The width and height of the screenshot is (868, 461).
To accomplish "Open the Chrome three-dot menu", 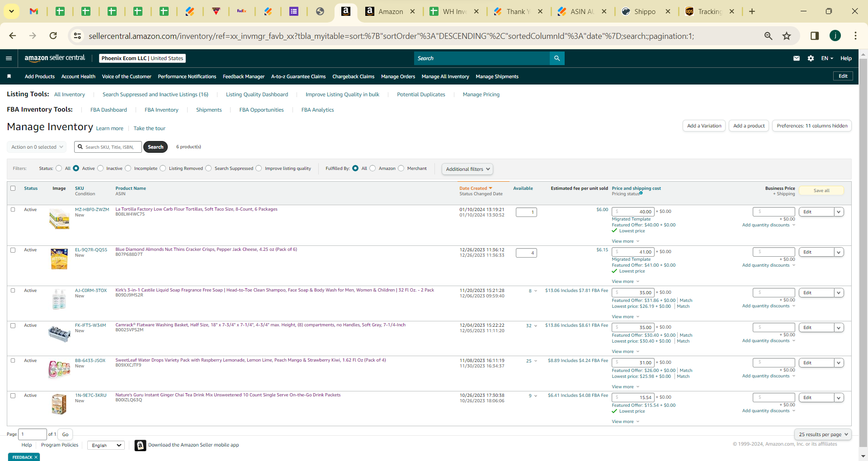I will click(x=855, y=36).
